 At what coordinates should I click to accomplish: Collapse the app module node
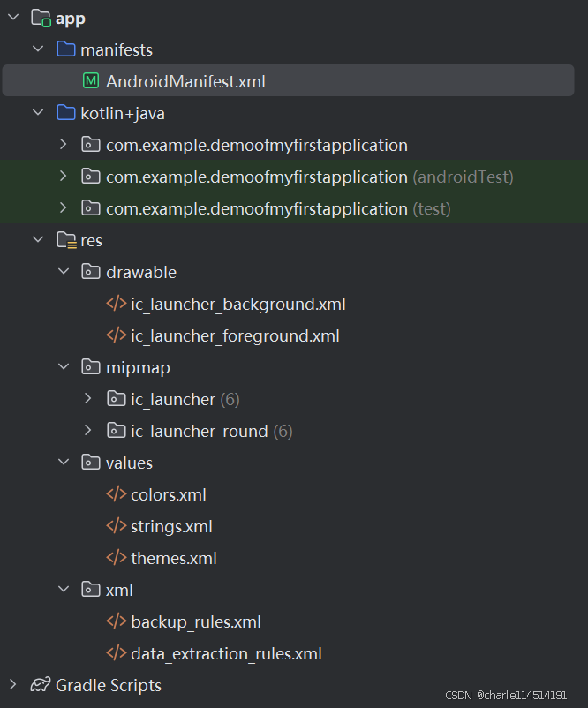tap(13, 17)
